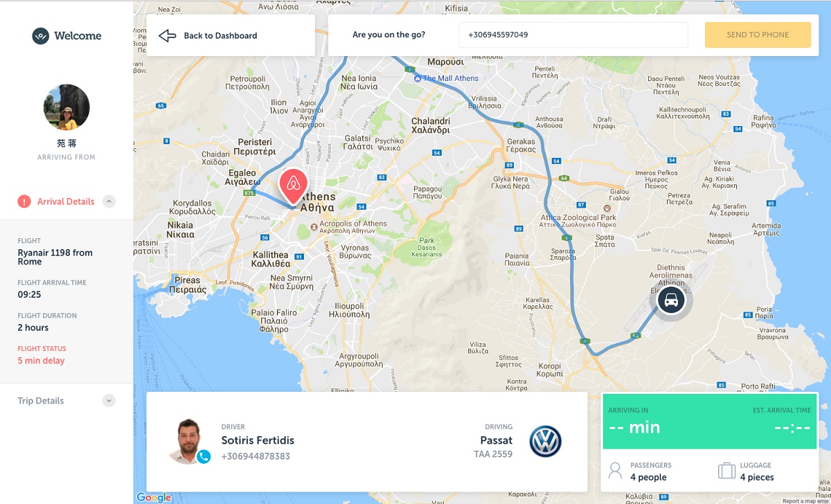Expand the Trip Details section
Image resolution: width=831 pixels, height=504 pixels.
pyautogui.click(x=109, y=401)
